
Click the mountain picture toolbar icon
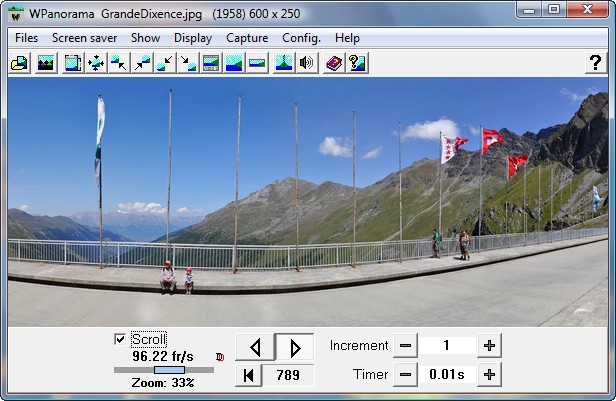tap(46, 63)
